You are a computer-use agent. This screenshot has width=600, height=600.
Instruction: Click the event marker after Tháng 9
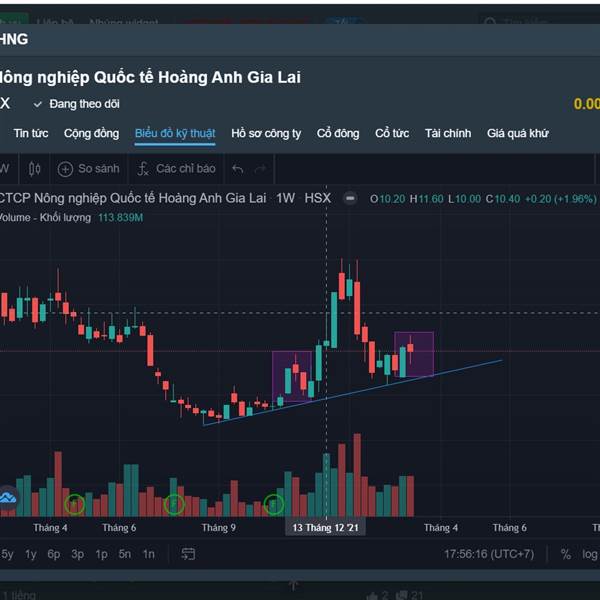pyautogui.click(x=274, y=504)
